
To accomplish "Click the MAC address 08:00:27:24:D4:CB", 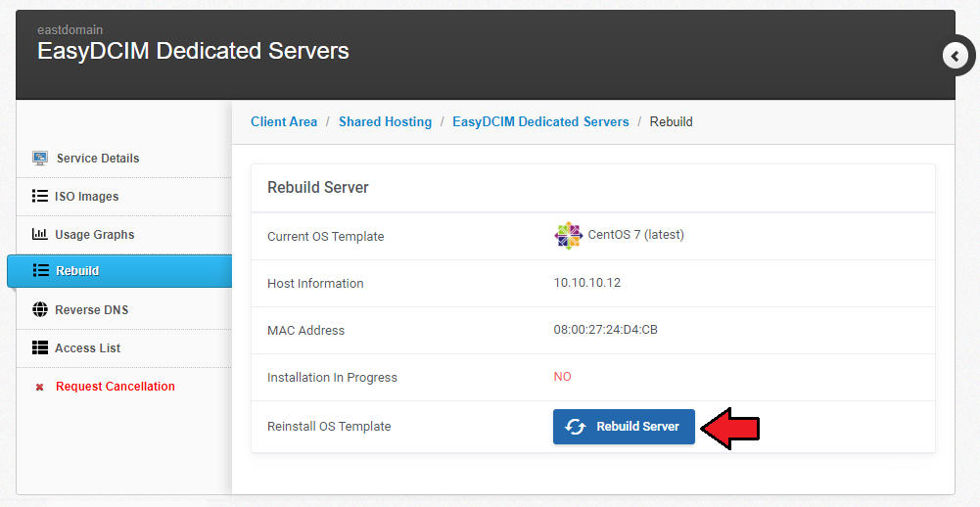I will tap(605, 330).
